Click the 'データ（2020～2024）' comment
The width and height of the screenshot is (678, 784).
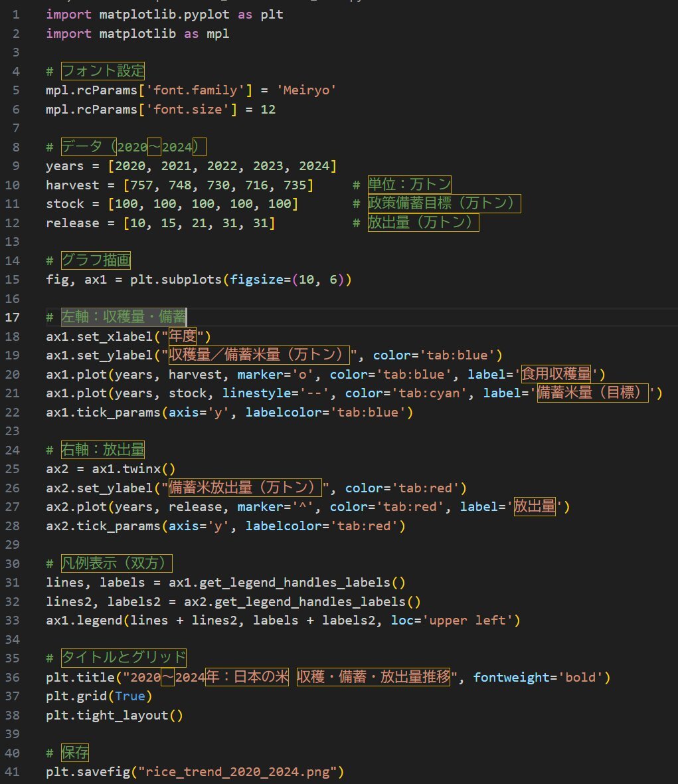pyautogui.click(x=133, y=147)
